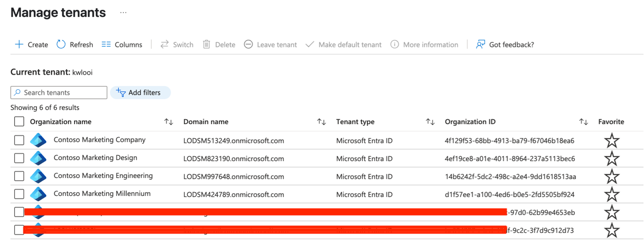The image size is (644, 246).
Task: Favorite the Contoso Marketing Design star
Action: 612,158
